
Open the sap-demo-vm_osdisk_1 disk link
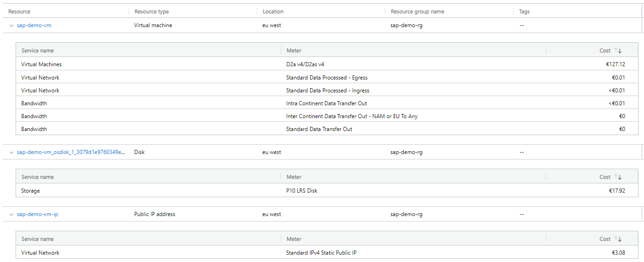point(71,152)
